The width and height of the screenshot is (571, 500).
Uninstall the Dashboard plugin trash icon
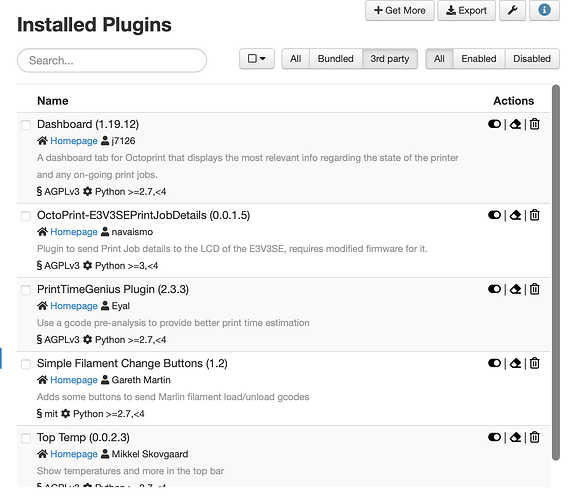[x=535, y=124]
